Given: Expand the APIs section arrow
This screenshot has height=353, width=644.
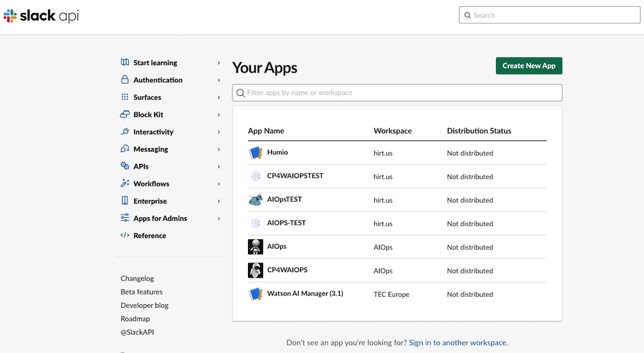Looking at the screenshot, I should coord(219,167).
